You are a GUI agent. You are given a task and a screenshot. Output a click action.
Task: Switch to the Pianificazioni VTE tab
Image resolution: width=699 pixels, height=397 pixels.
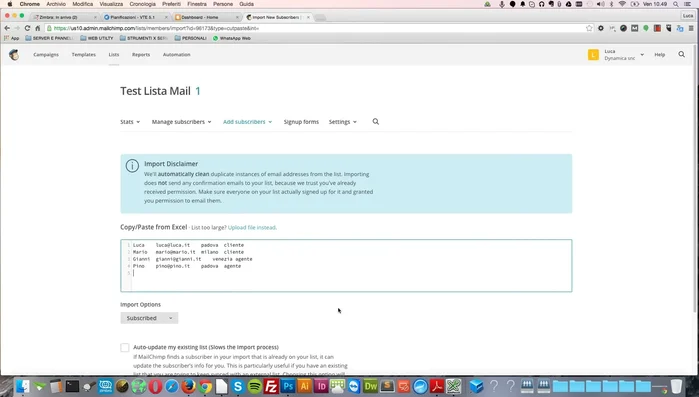coord(135,17)
